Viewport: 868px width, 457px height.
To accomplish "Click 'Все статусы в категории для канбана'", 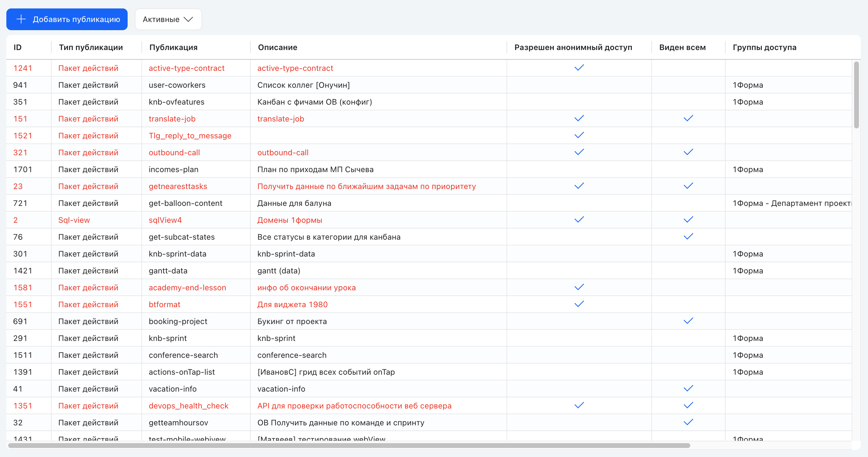I will click(x=329, y=237).
